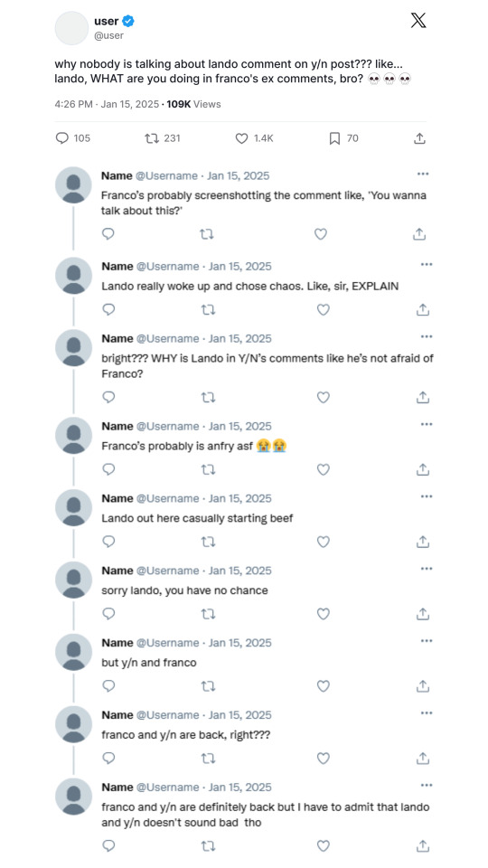The image size is (488, 868).
Task: Open more options on the 'screenshotting the comment' reply
Action: click(423, 174)
